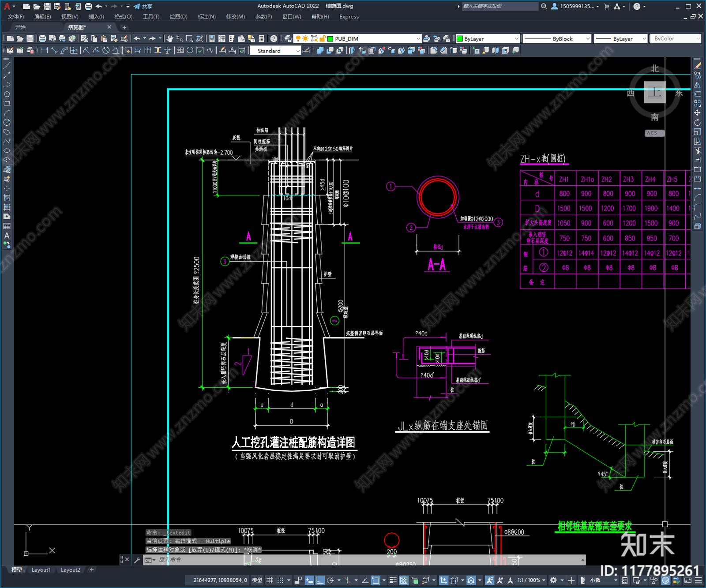Add a new drawing tab with plus button
Screen dimensions: 706x588
(124, 27)
